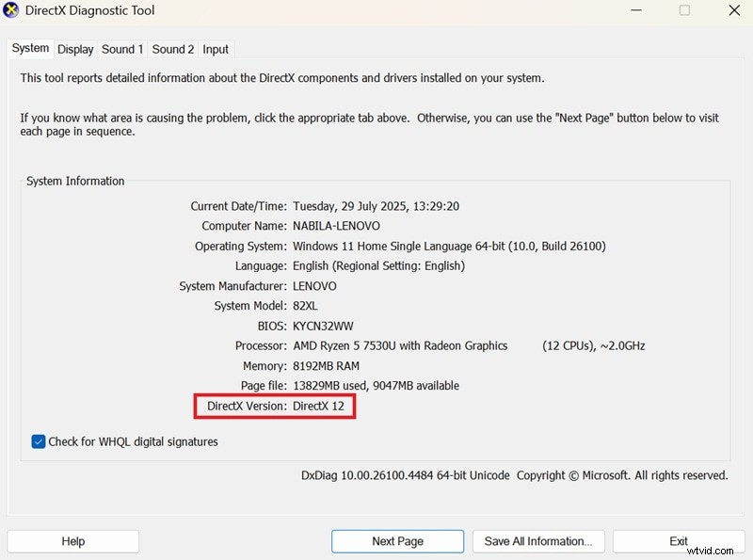Viewport: 753px width, 560px height.
Task: Select the System tab
Action: pos(29,48)
